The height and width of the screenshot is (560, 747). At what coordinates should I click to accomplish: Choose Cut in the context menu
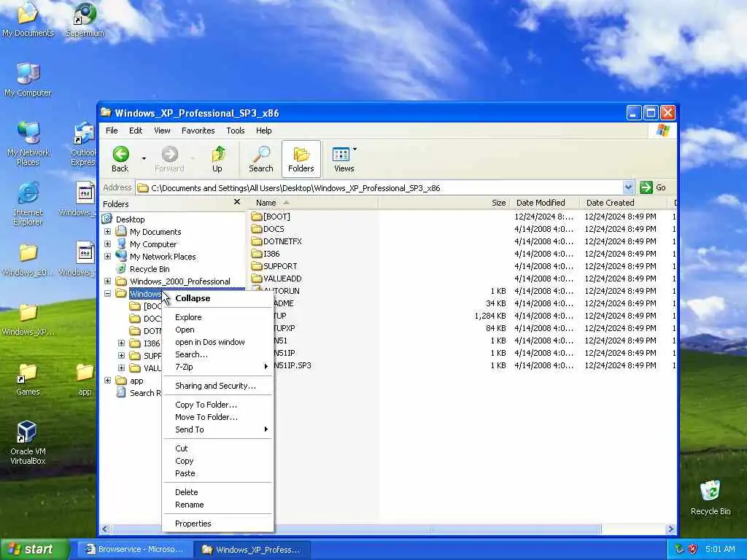tap(217, 448)
